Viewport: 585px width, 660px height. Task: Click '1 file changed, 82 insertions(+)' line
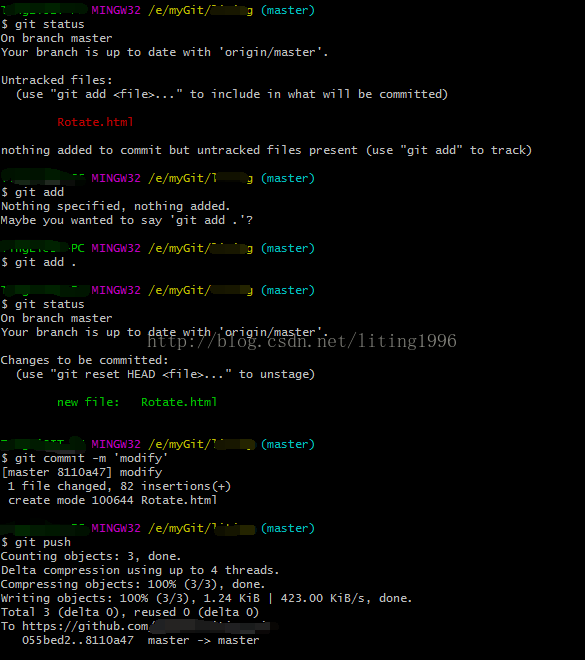pyautogui.click(x=120, y=486)
